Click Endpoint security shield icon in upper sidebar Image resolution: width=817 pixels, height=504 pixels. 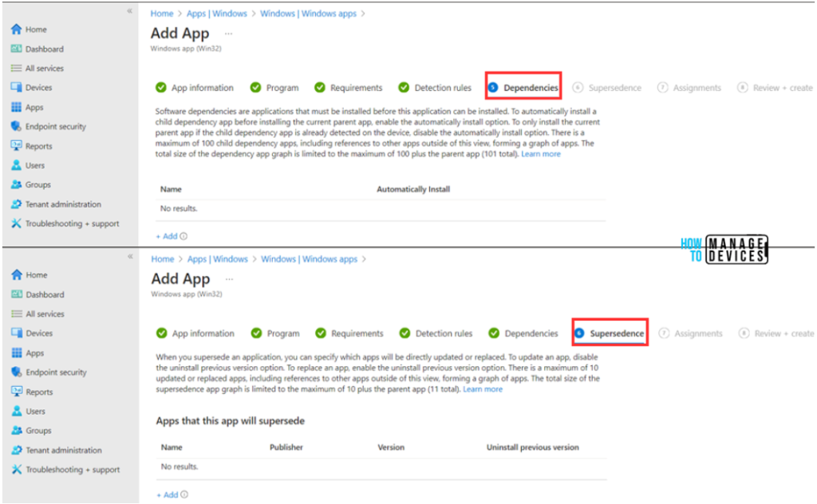pyautogui.click(x=16, y=127)
